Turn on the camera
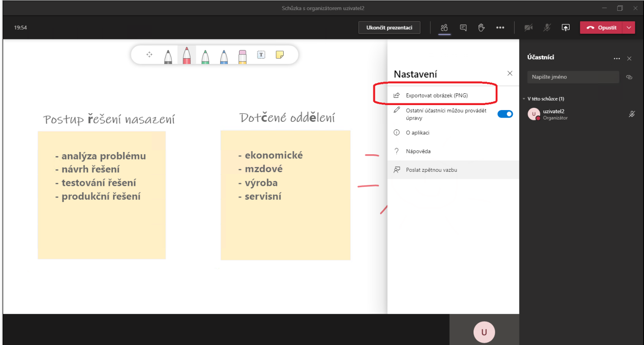Image resolution: width=644 pixels, height=345 pixels. point(528,28)
